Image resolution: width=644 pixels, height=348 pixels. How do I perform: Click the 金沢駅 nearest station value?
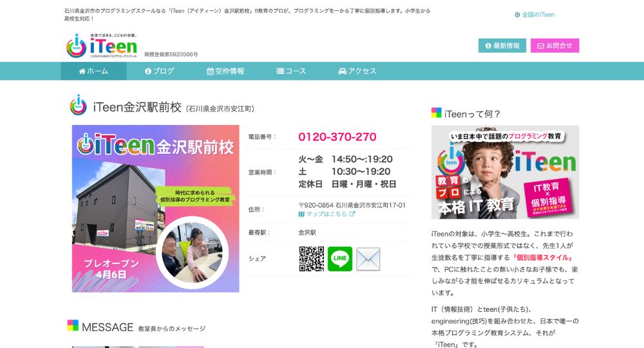pos(307,233)
